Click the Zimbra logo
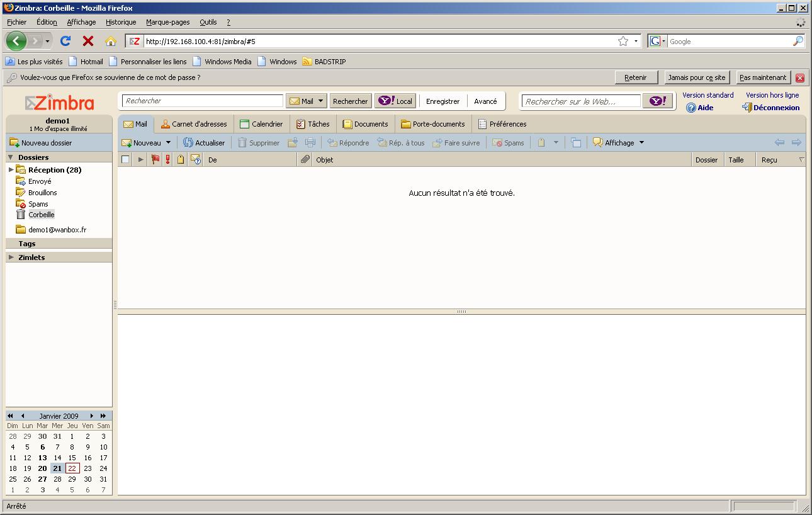812x515 pixels. [x=60, y=103]
